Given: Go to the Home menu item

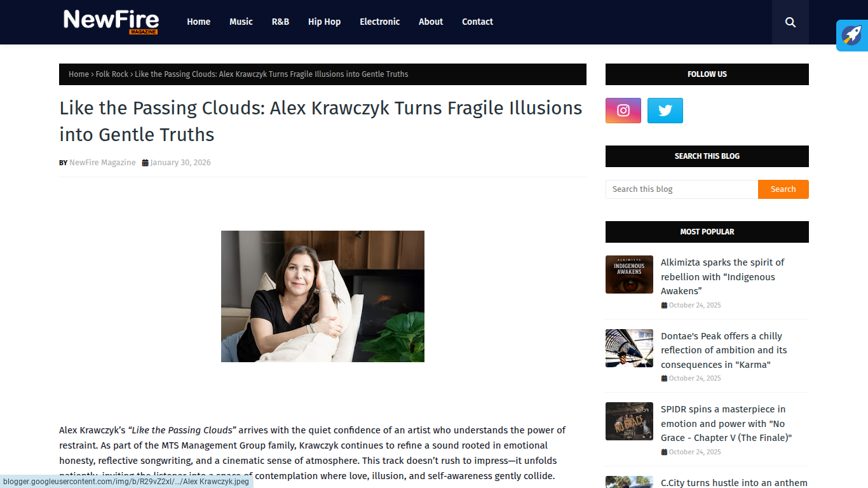Looking at the screenshot, I should (x=198, y=22).
